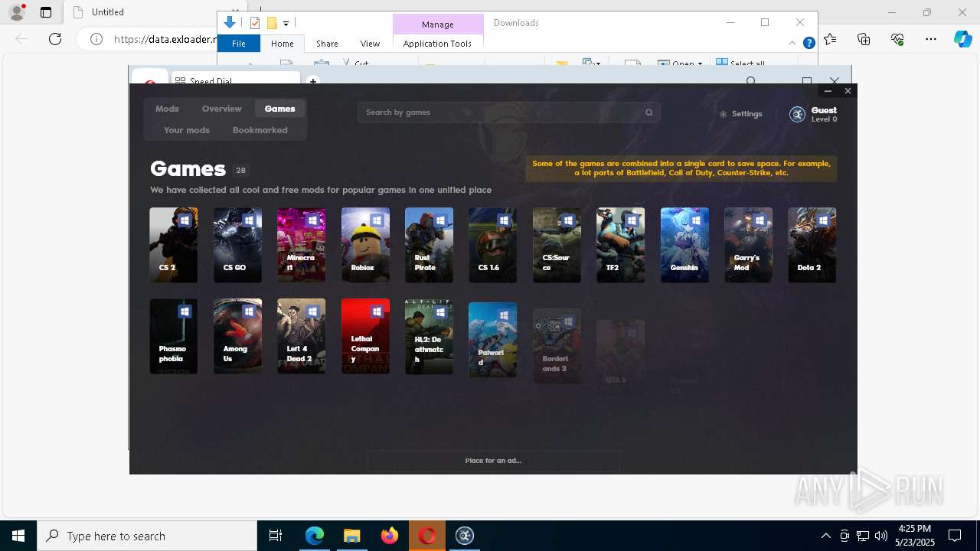Collapse the Explorer ribbon with the chevron
Image resolution: width=980 pixels, height=551 pixels.
(792, 43)
